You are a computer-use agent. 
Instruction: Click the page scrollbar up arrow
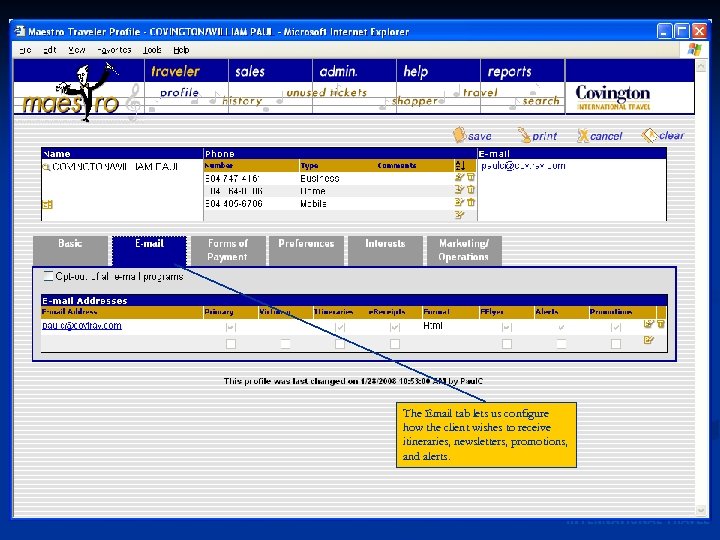700,67
